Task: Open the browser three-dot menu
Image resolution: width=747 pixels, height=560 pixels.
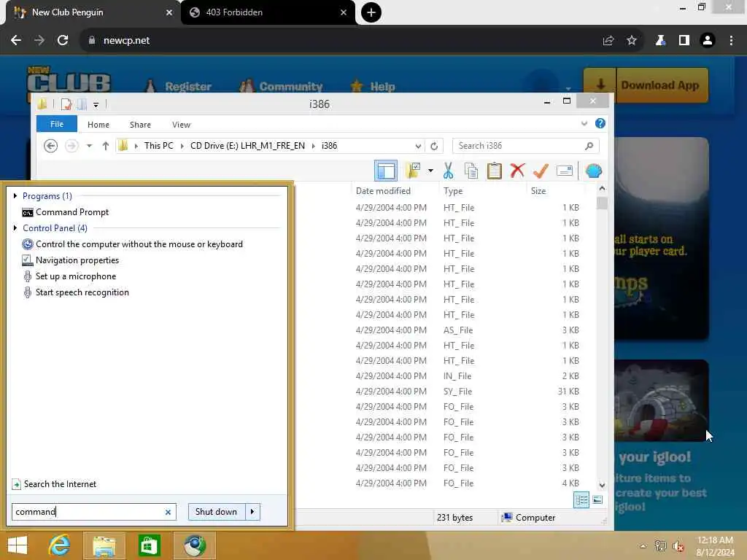Action: coord(731,41)
